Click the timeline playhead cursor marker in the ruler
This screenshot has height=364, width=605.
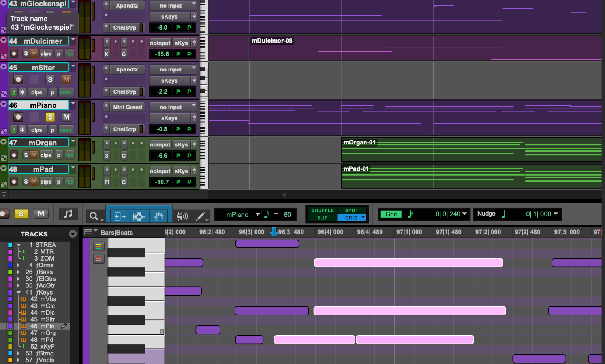pos(274,232)
